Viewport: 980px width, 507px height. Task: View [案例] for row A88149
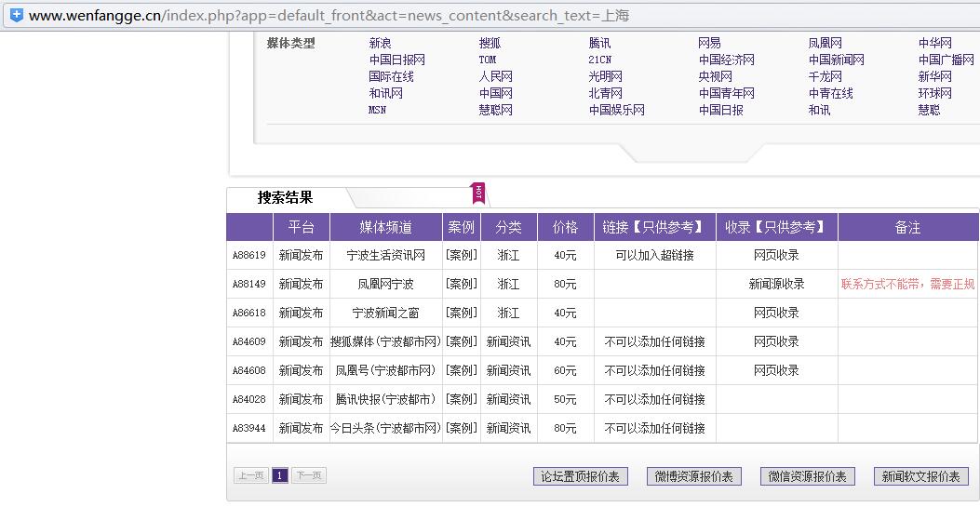pos(462,284)
